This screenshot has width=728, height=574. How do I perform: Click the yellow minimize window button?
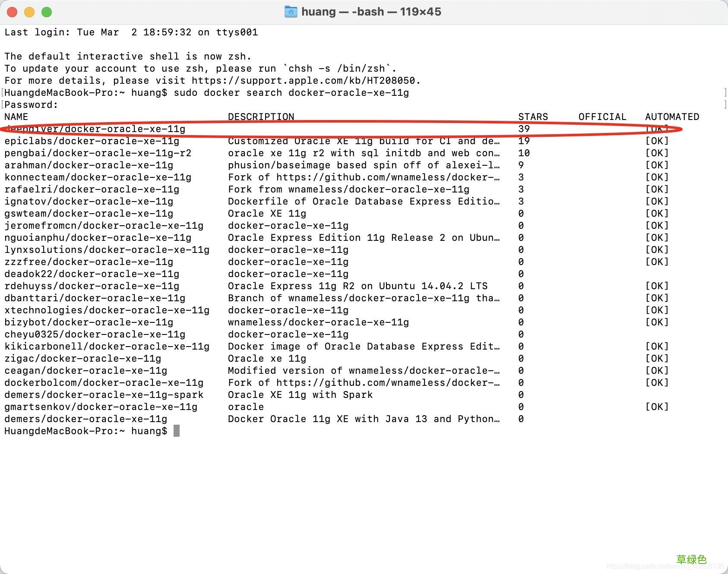click(x=29, y=12)
